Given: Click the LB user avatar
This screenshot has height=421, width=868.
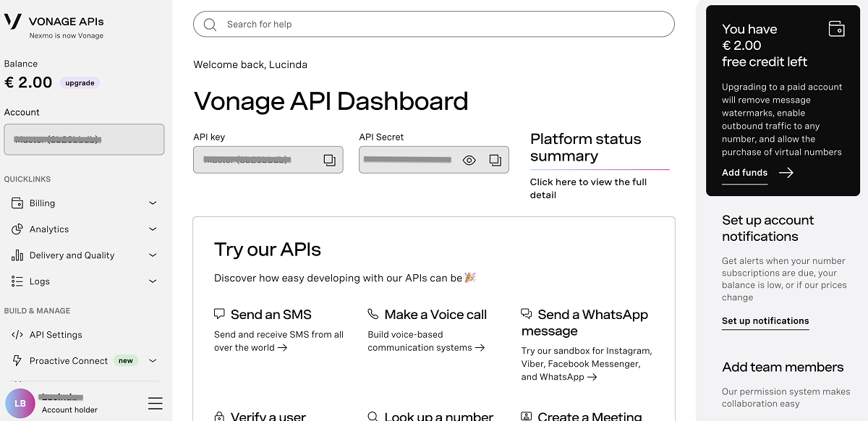Looking at the screenshot, I should pos(20,404).
